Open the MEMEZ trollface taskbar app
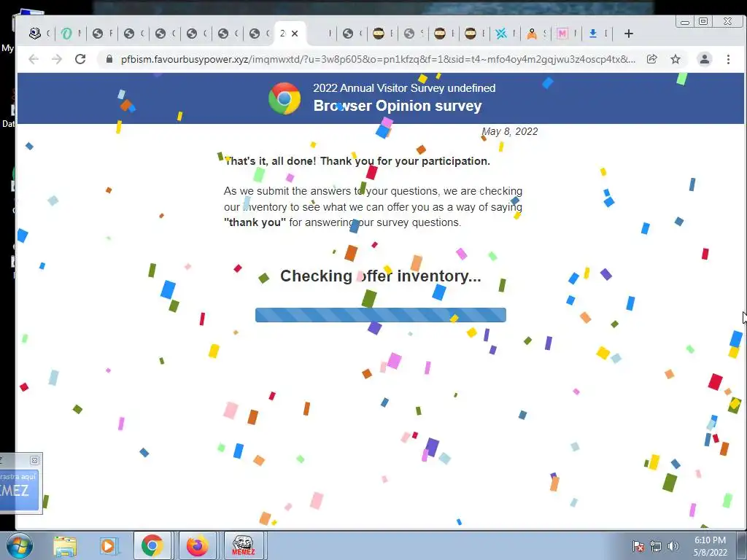This screenshot has height=560, width=747. [x=243, y=545]
